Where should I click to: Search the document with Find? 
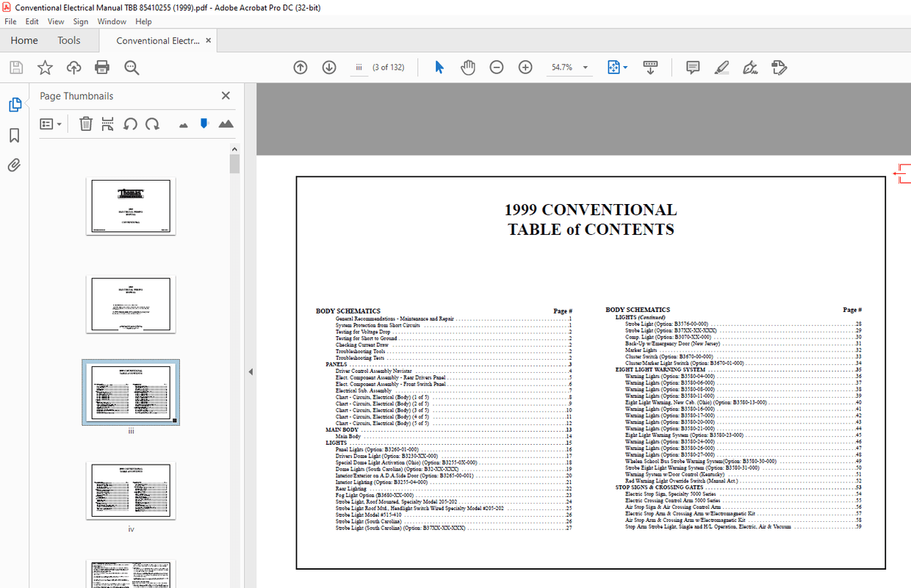point(131,67)
